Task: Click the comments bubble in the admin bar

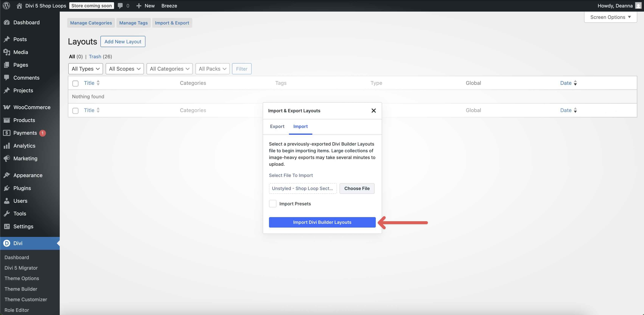Action: [120, 5]
